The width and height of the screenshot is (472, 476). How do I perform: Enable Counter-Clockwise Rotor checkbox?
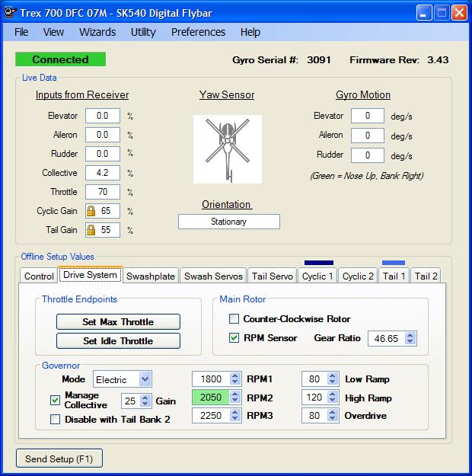pyautogui.click(x=234, y=319)
